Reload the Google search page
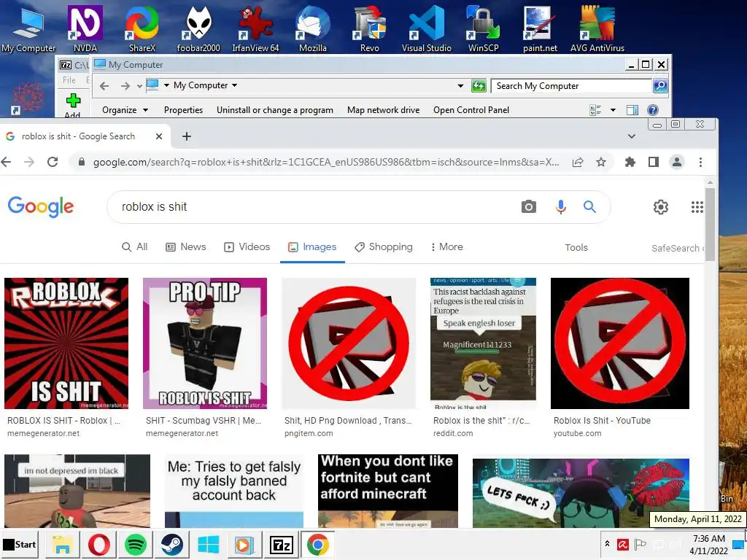The height and width of the screenshot is (560, 747). [53, 162]
